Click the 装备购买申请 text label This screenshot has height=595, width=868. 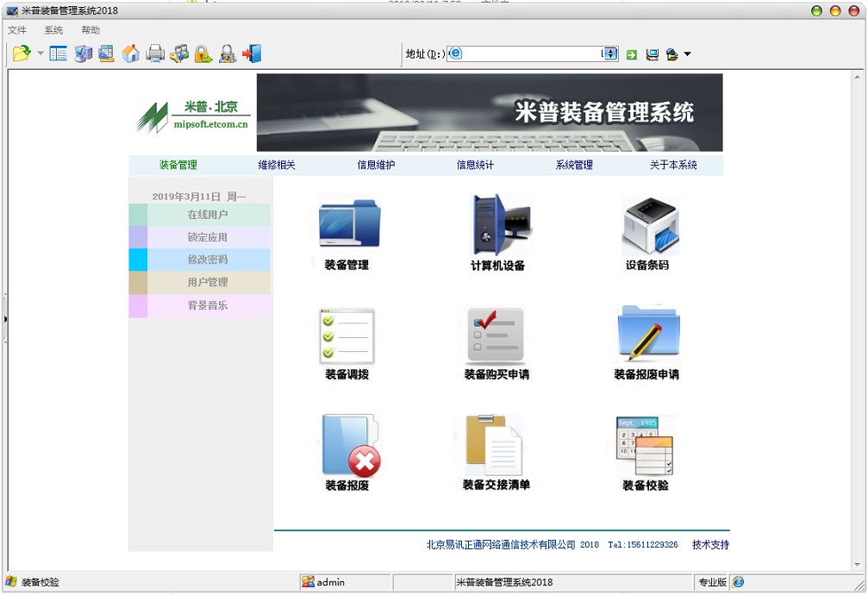pos(496,374)
